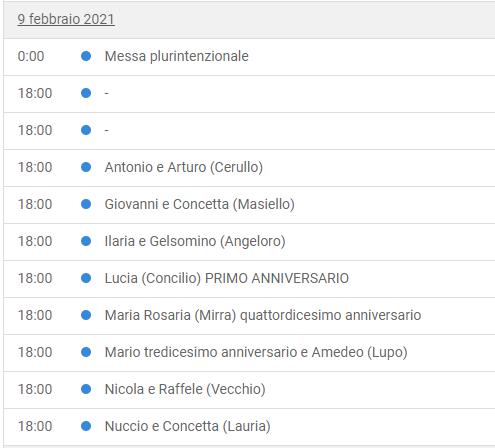
Task: Click the blue dot beside Mario tredicesimo anniversario
Action: [x=86, y=352]
